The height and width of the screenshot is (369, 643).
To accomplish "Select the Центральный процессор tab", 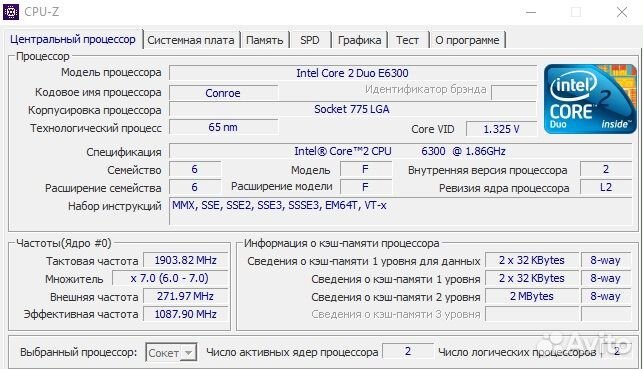I will 73,39.
